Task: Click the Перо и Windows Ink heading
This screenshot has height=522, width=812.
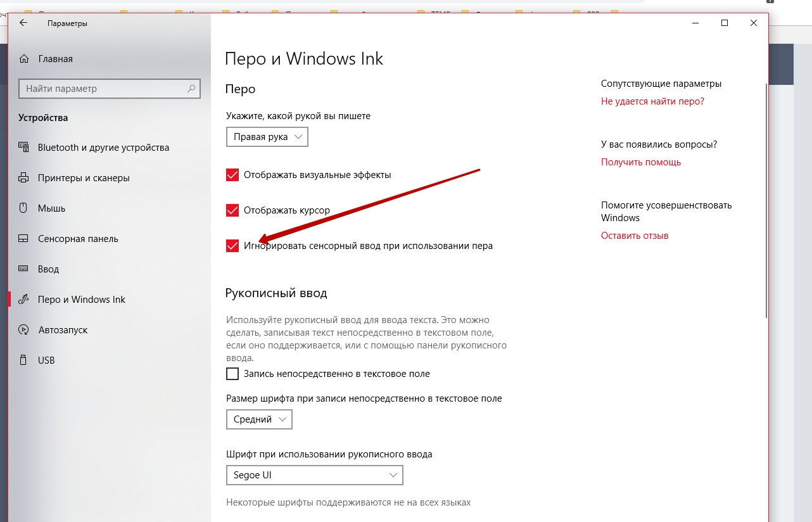Action: [x=304, y=59]
